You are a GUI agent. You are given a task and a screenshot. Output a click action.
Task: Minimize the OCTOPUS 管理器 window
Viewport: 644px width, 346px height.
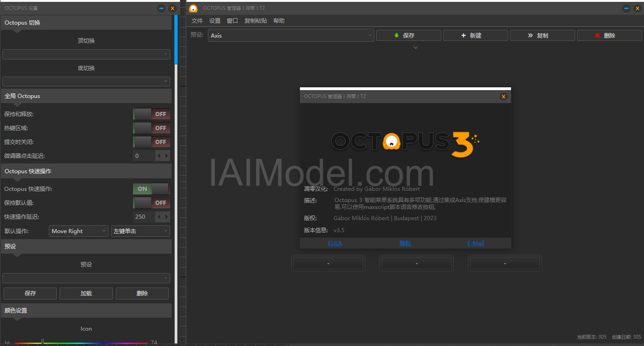click(x=627, y=8)
